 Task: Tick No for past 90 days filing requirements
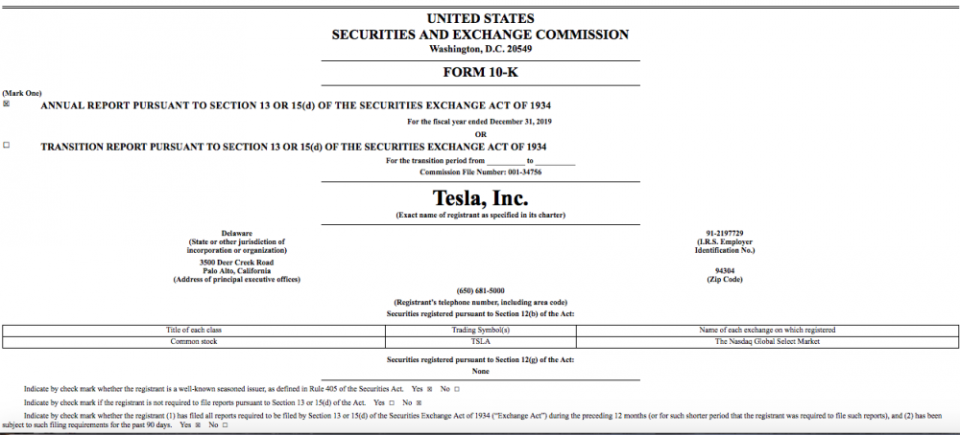(225, 425)
